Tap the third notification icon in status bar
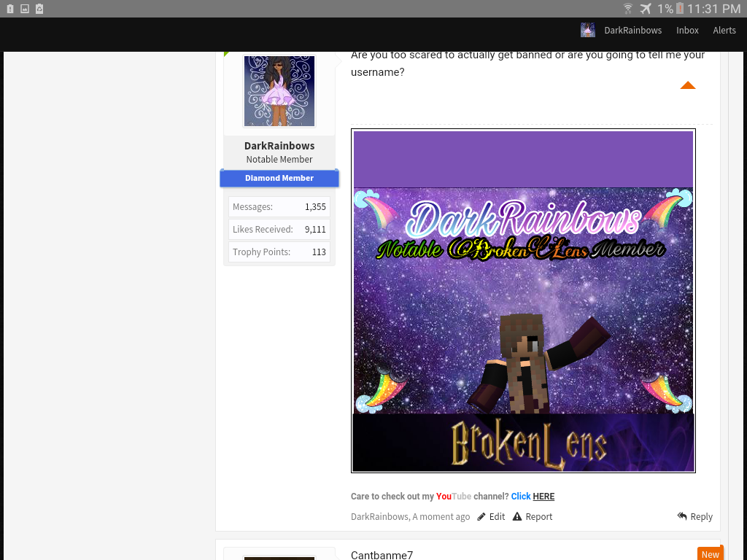The width and height of the screenshot is (747, 560). point(39,9)
